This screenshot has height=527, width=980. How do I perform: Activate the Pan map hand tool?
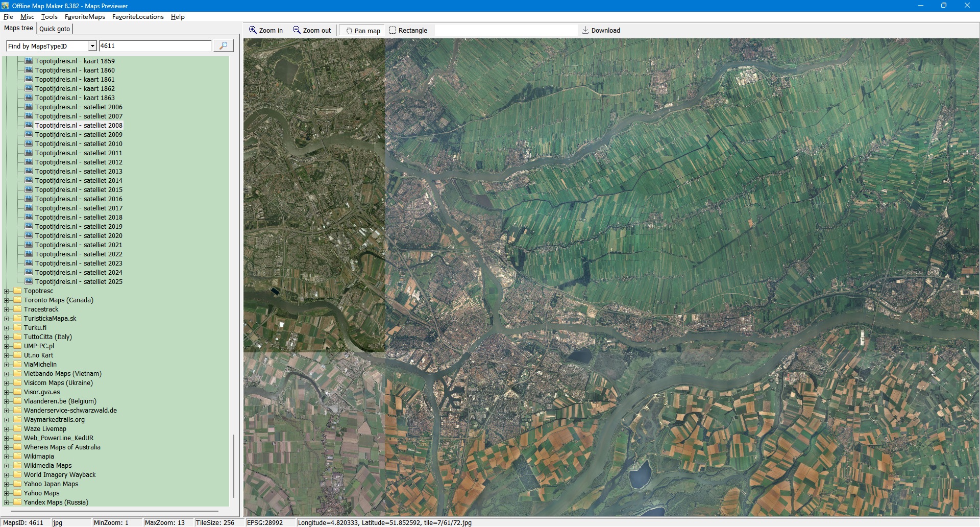click(363, 31)
